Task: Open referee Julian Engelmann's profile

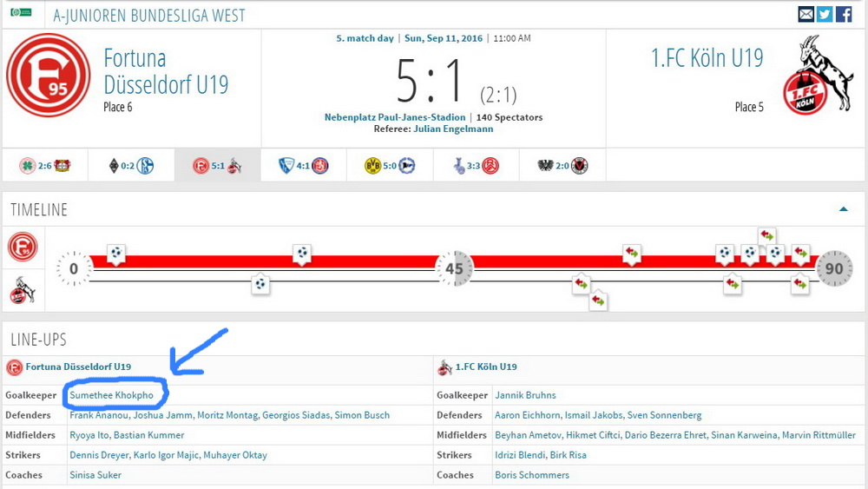Action: coord(453,129)
